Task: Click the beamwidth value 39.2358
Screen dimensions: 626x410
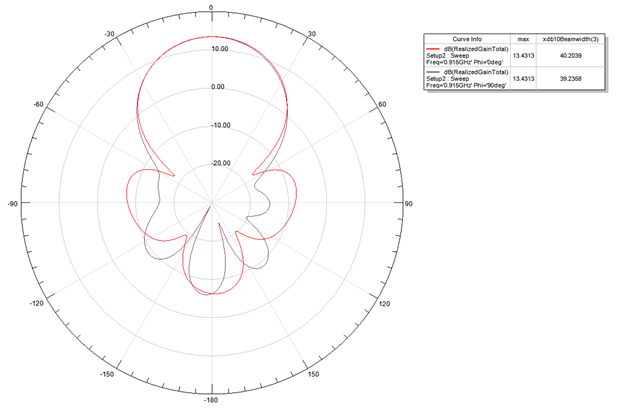Action: pyautogui.click(x=571, y=79)
